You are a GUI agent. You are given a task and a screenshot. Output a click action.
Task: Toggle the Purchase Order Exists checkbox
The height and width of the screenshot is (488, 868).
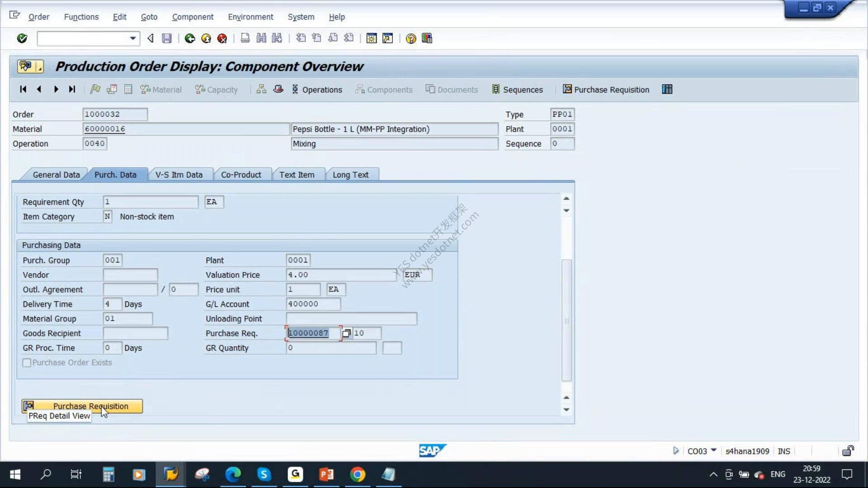pos(27,363)
